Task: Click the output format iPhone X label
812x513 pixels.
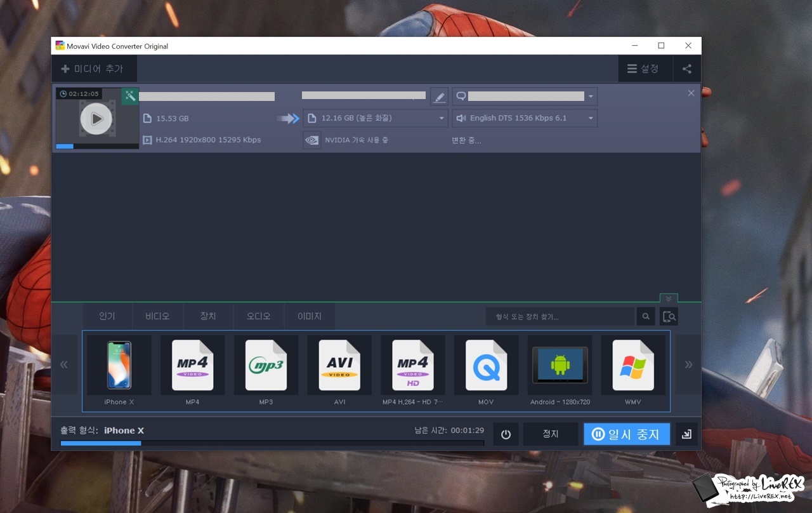Action: pos(102,430)
